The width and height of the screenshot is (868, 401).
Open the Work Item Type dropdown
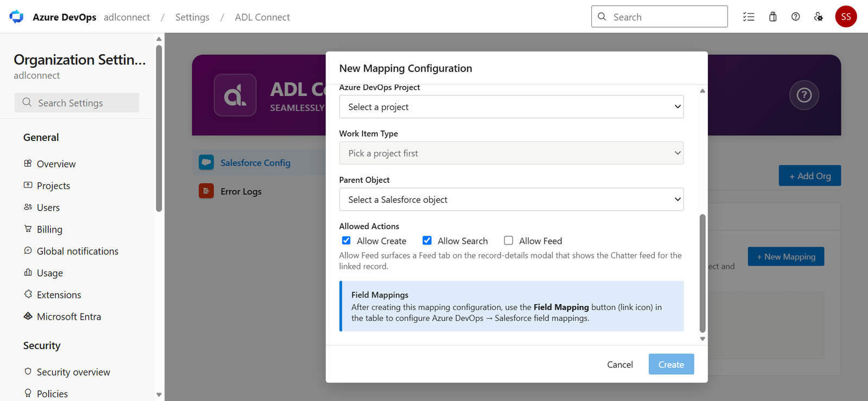click(511, 153)
